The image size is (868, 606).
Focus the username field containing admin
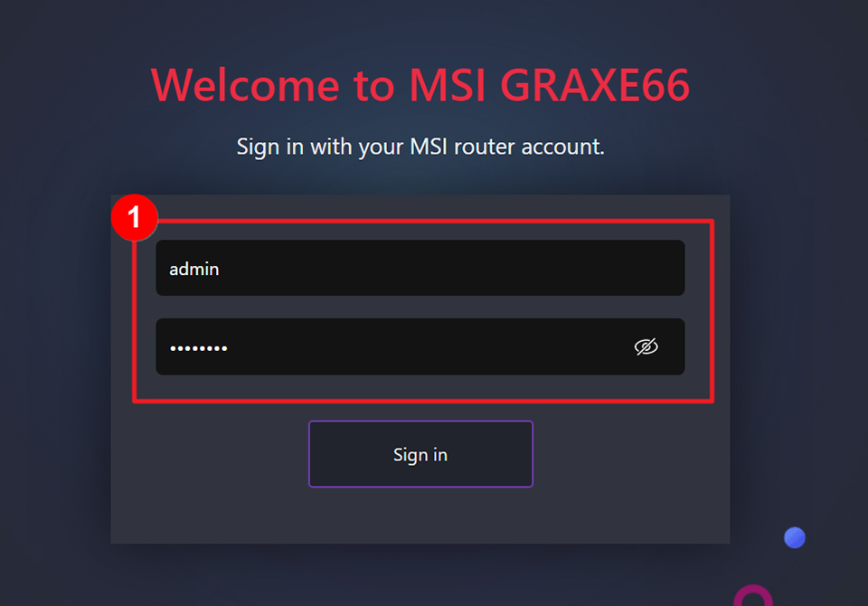click(420, 268)
